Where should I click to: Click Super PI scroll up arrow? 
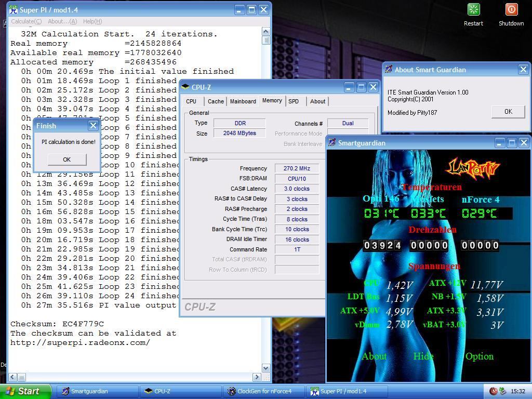(x=266, y=32)
